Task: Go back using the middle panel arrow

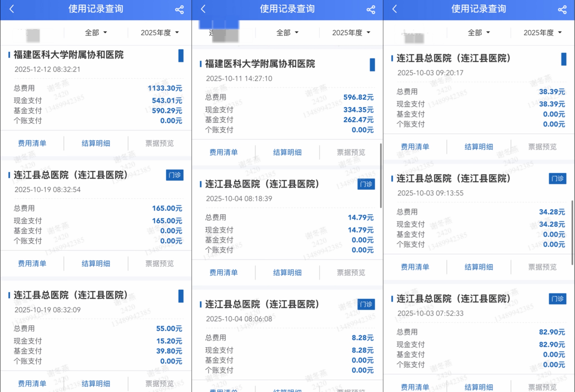Action: tap(203, 9)
